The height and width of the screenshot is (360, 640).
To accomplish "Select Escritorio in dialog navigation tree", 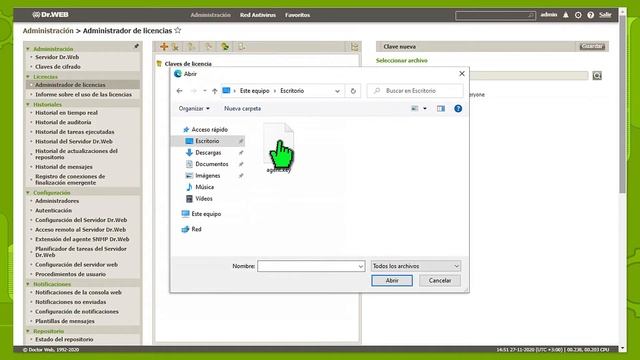I will tap(207, 141).
